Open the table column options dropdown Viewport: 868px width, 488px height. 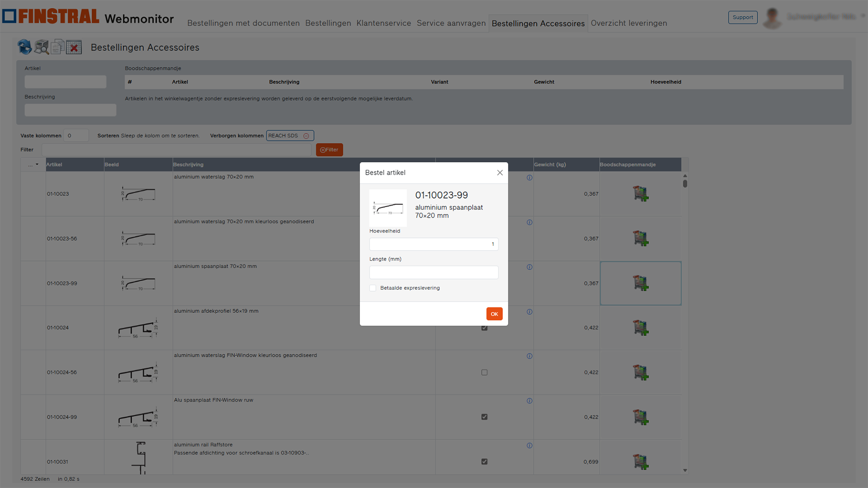[x=33, y=165]
